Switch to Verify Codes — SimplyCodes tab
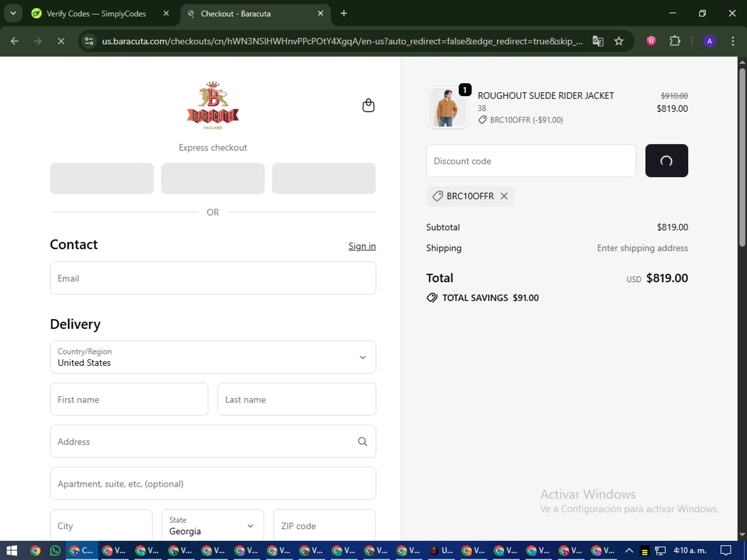 (x=97, y=13)
